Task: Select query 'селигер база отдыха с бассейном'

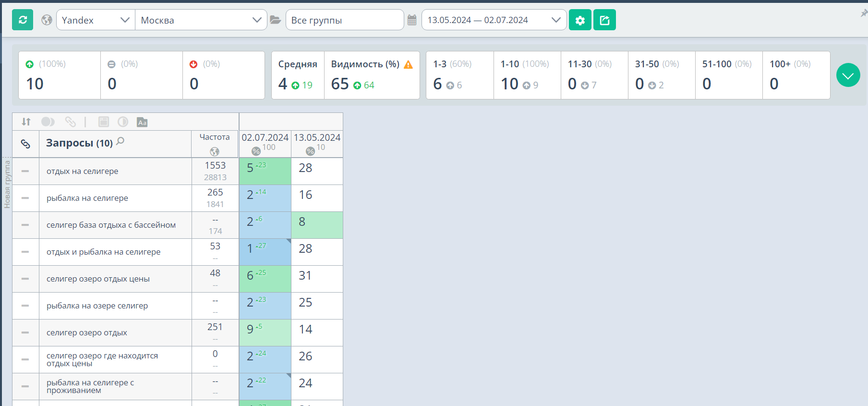Action: 111,225
